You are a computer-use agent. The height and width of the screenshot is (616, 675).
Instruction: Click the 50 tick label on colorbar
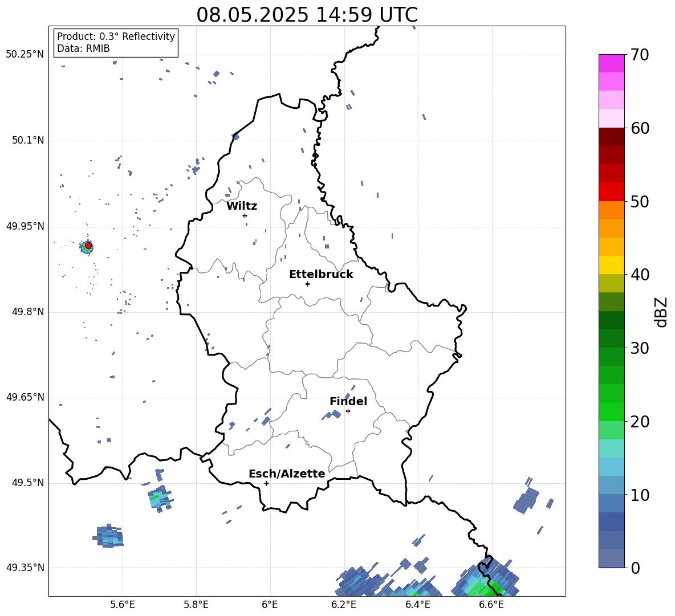point(640,201)
